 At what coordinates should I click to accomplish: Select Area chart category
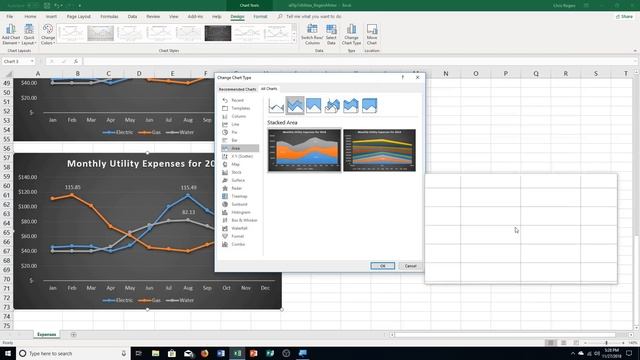pyautogui.click(x=240, y=148)
